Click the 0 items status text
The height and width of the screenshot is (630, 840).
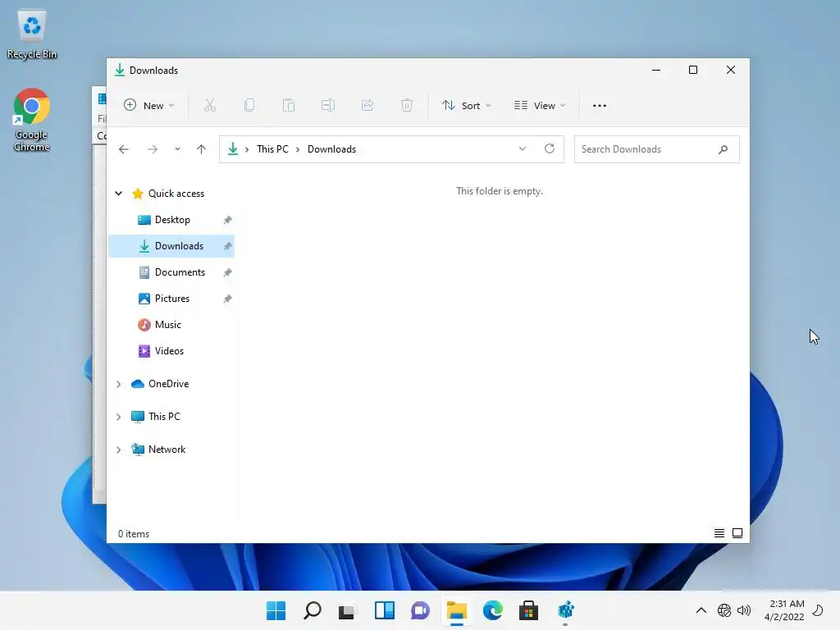click(x=134, y=534)
